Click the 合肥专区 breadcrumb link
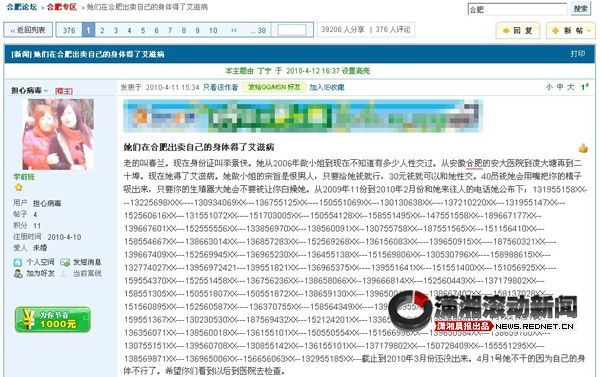Viewport: 600px width, 377px height. [62, 7]
